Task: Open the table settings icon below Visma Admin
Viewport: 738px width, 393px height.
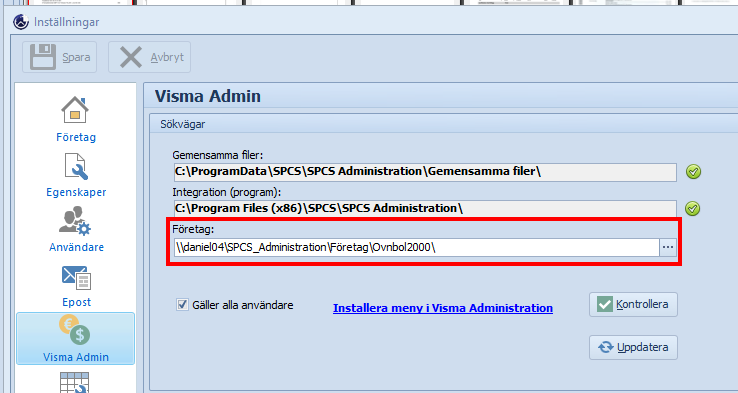Action: 75,382
